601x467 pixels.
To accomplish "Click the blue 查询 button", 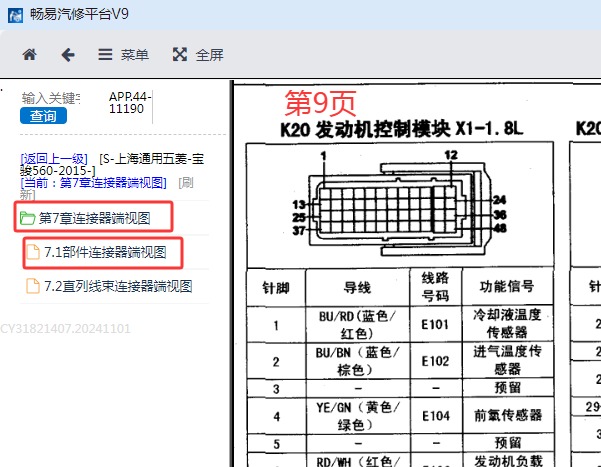I will (x=43, y=116).
